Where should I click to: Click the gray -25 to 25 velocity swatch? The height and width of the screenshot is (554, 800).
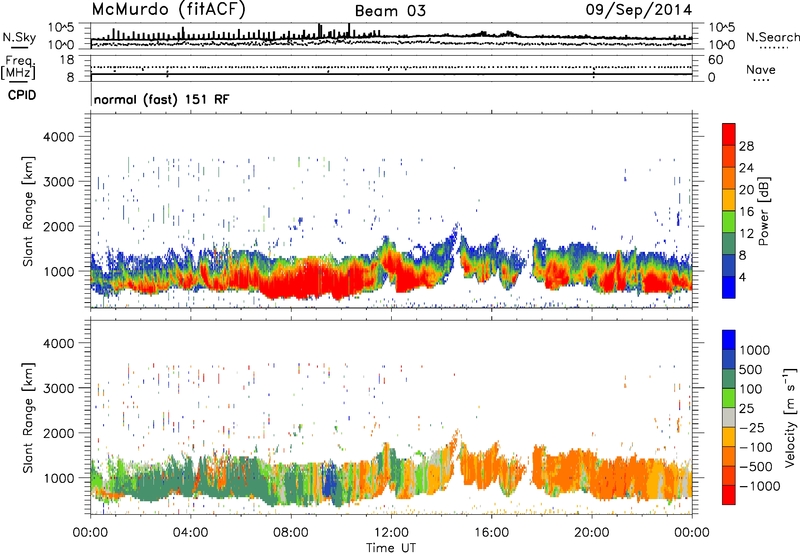point(729,417)
